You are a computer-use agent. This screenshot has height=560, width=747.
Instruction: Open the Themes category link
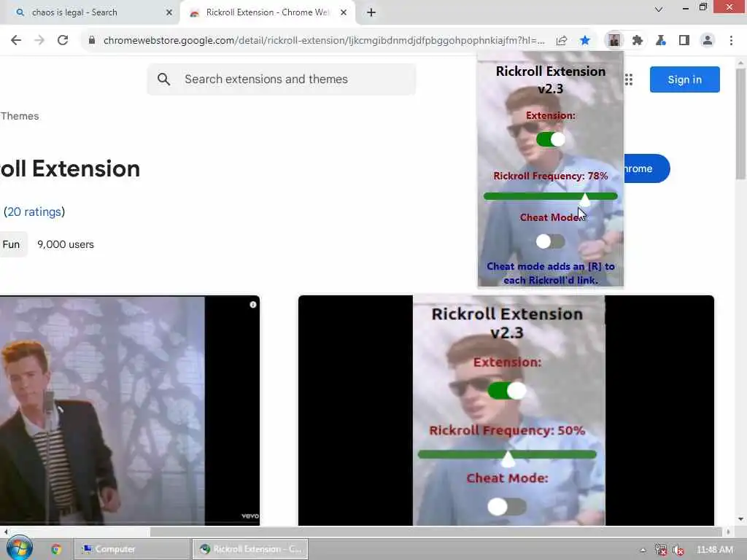click(x=20, y=116)
